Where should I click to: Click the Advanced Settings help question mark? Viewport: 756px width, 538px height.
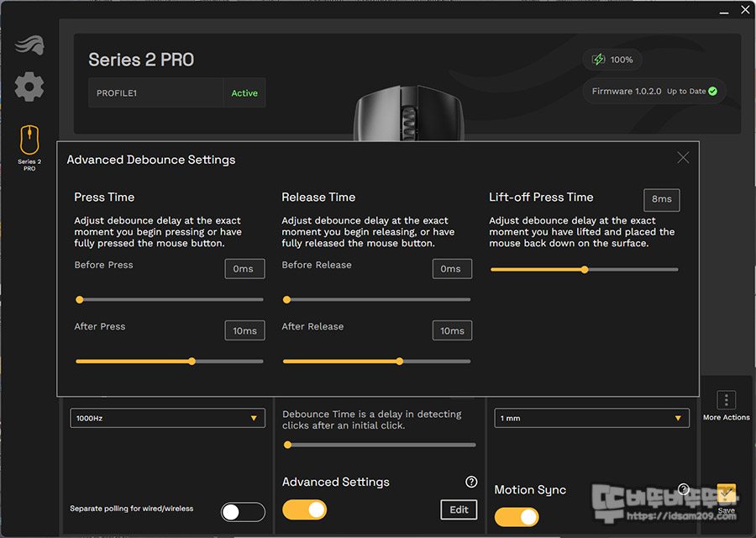point(471,482)
